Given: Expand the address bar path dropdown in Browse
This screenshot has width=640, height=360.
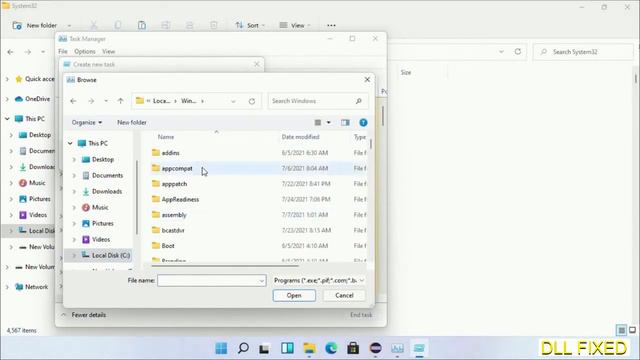Looking at the screenshot, I should tap(233, 101).
